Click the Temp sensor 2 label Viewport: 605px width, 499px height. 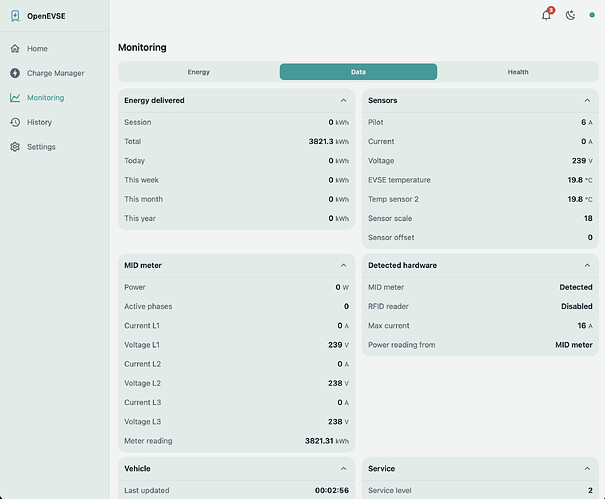coord(393,199)
